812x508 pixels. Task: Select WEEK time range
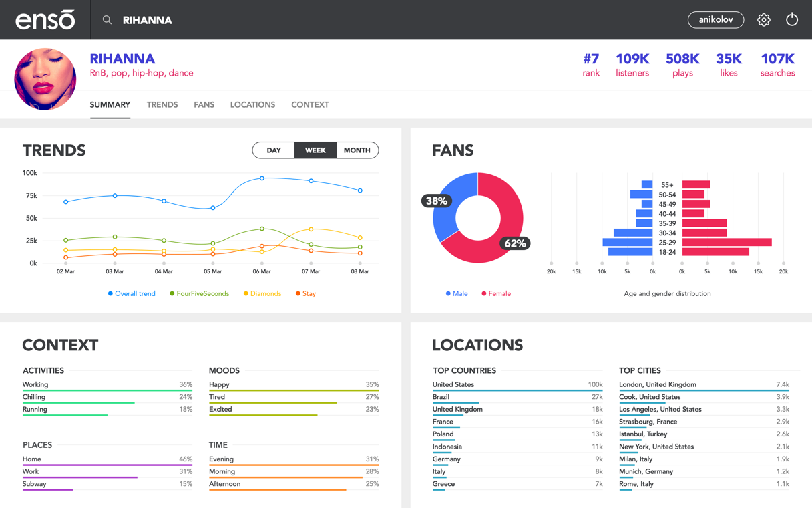315,150
